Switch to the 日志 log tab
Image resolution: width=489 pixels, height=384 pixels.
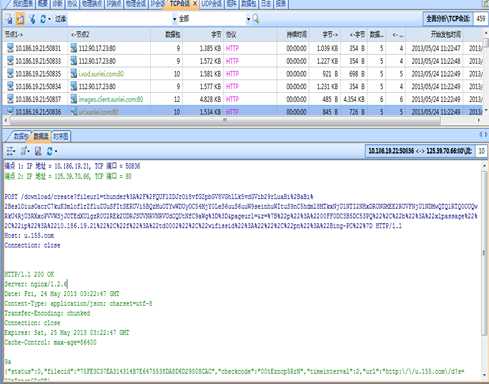[266, 4]
